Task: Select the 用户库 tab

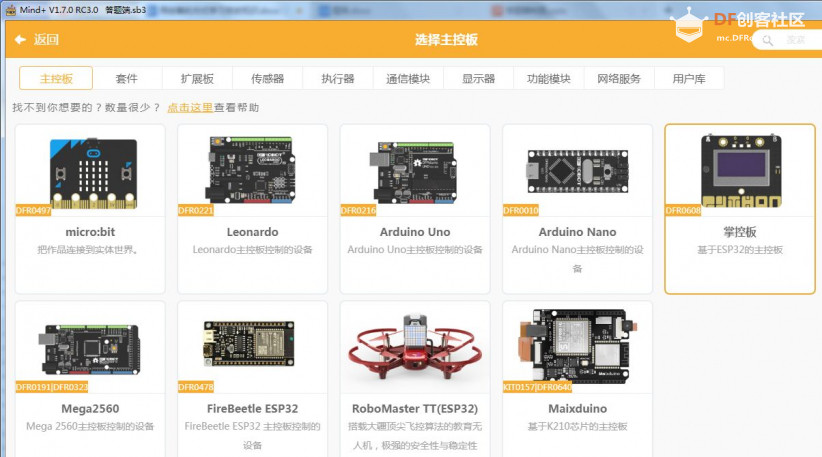Action: pyautogui.click(x=689, y=79)
